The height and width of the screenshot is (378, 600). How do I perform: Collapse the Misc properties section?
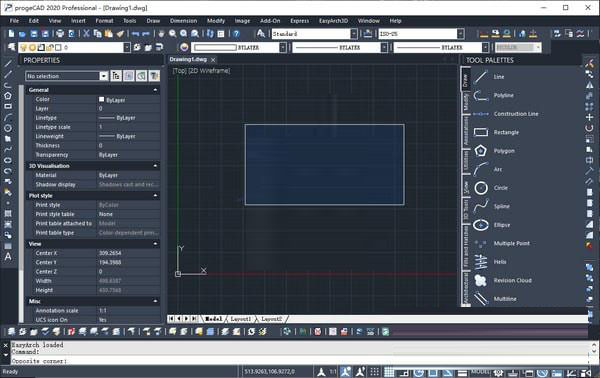[x=155, y=301]
